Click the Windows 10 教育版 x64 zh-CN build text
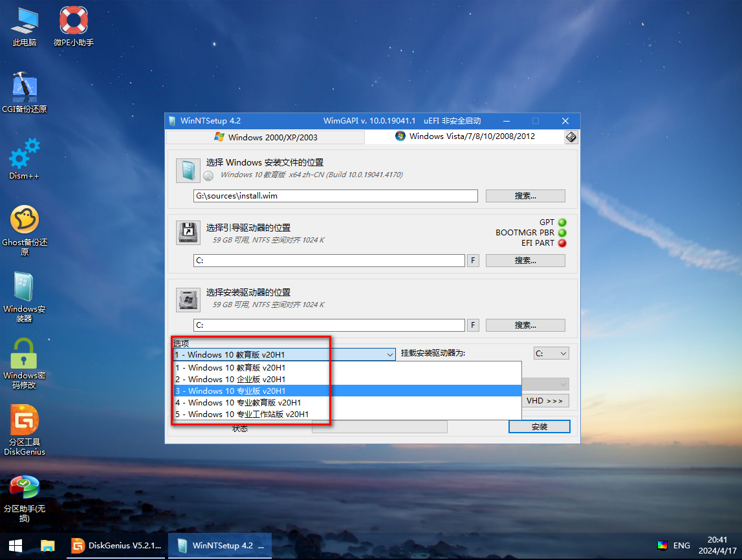The width and height of the screenshot is (742, 560). click(x=311, y=175)
